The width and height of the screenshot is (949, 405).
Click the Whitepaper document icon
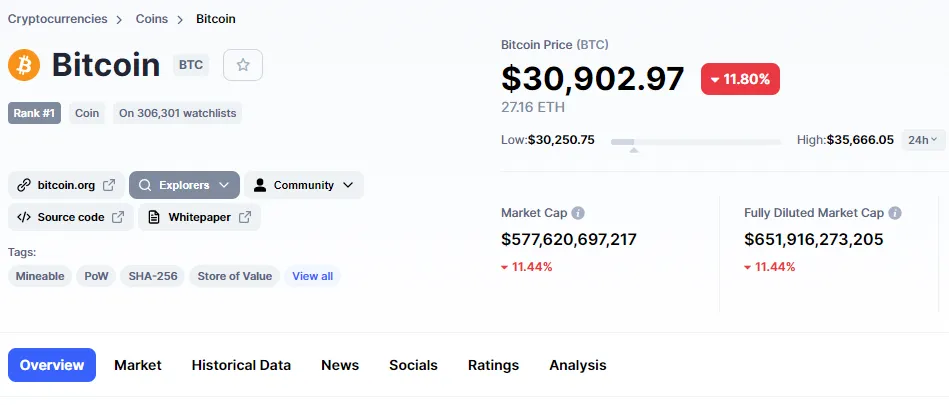tap(154, 217)
